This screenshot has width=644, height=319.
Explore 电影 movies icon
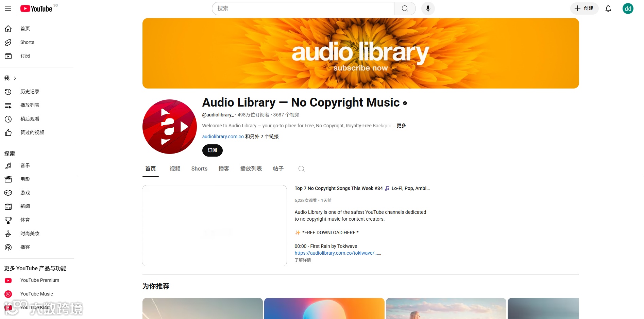[8, 179]
